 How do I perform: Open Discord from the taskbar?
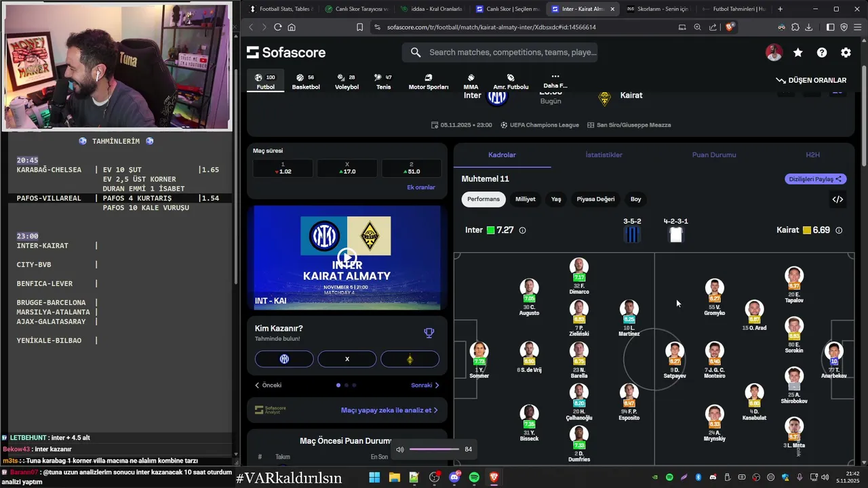[454, 477]
